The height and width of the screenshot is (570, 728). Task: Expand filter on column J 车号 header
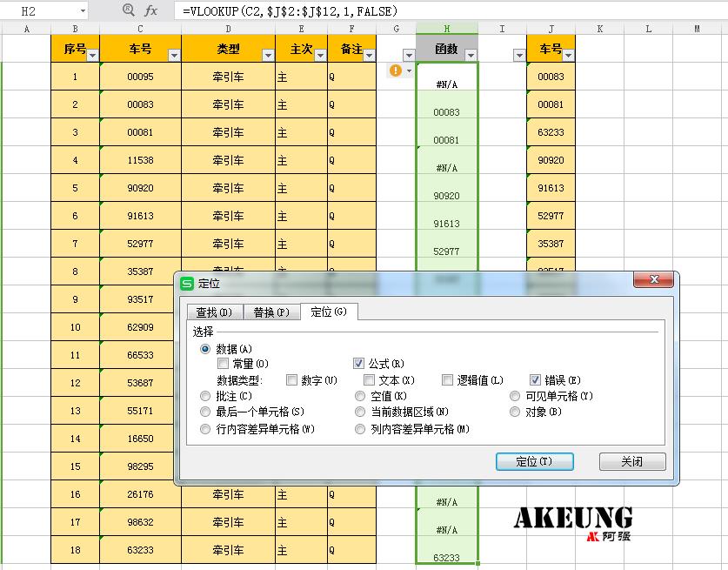[x=567, y=56]
